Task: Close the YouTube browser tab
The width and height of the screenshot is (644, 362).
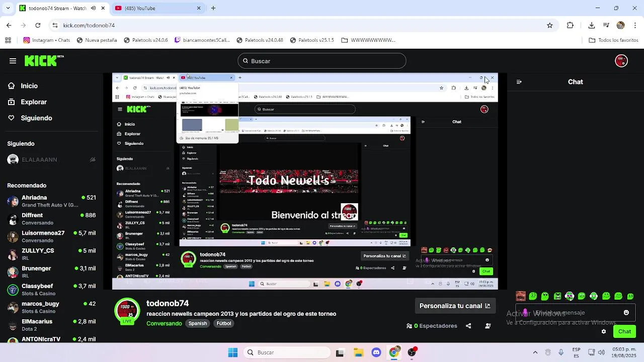Action: point(199,8)
